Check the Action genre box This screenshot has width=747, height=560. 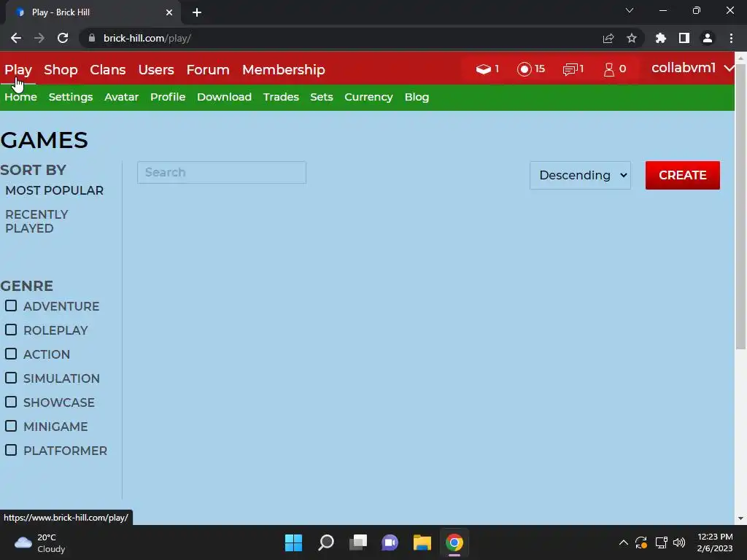(11, 354)
